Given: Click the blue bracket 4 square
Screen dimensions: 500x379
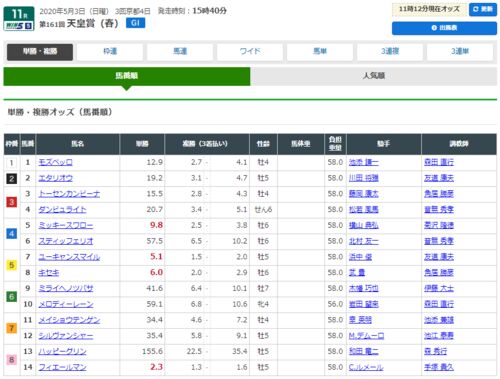Looking at the screenshot, I should coord(12,233).
